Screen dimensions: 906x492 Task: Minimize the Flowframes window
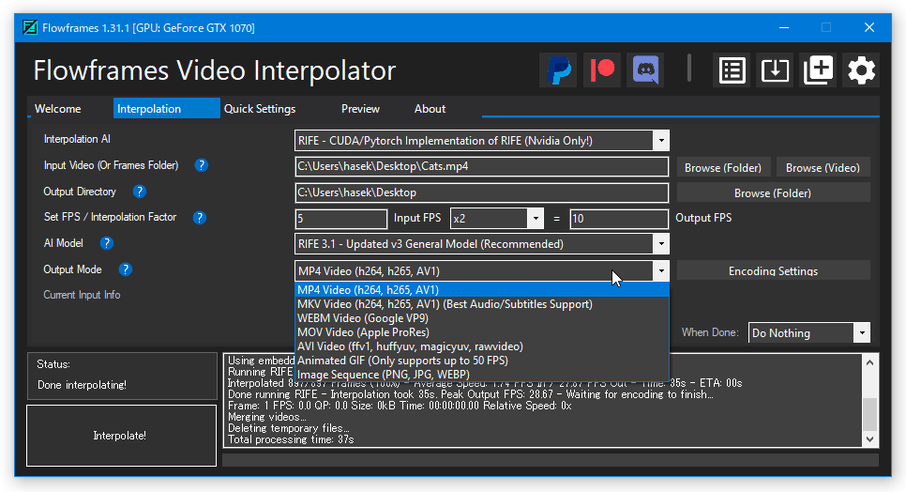pyautogui.click(x=784, y=27)
